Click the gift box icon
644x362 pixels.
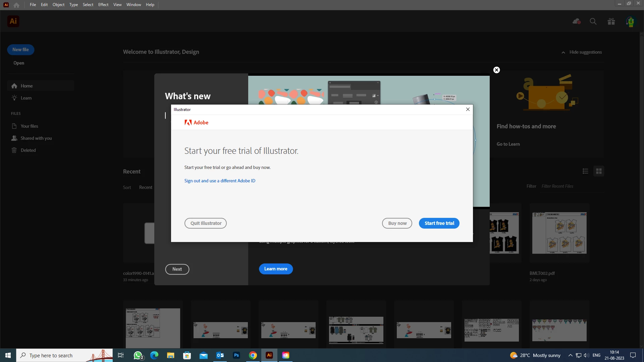611,21
